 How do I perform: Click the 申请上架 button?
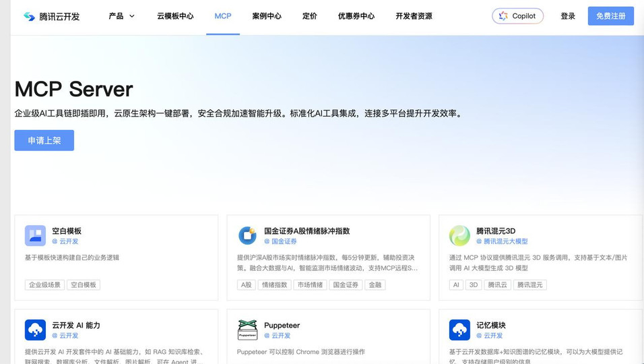click(44, 140)
